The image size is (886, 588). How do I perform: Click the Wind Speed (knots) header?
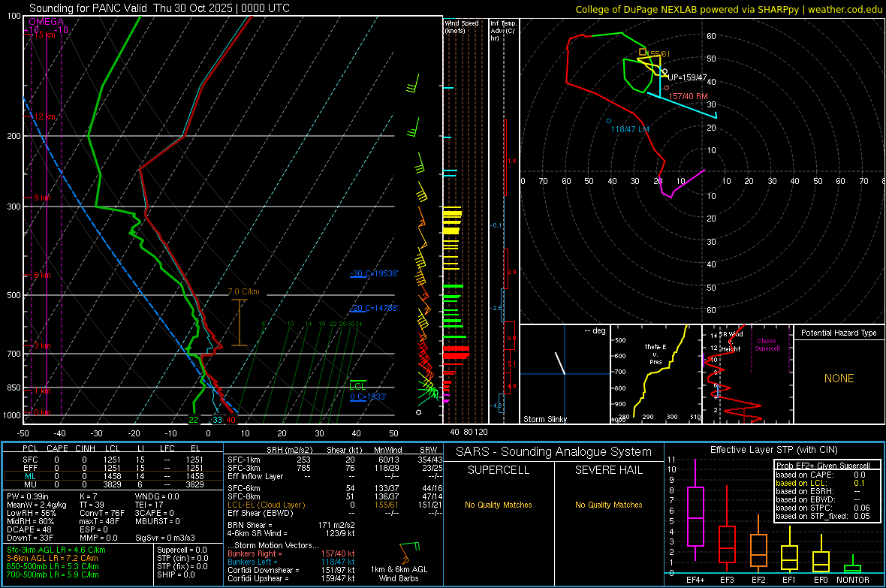pyautogui.click(x=462, y=26)
